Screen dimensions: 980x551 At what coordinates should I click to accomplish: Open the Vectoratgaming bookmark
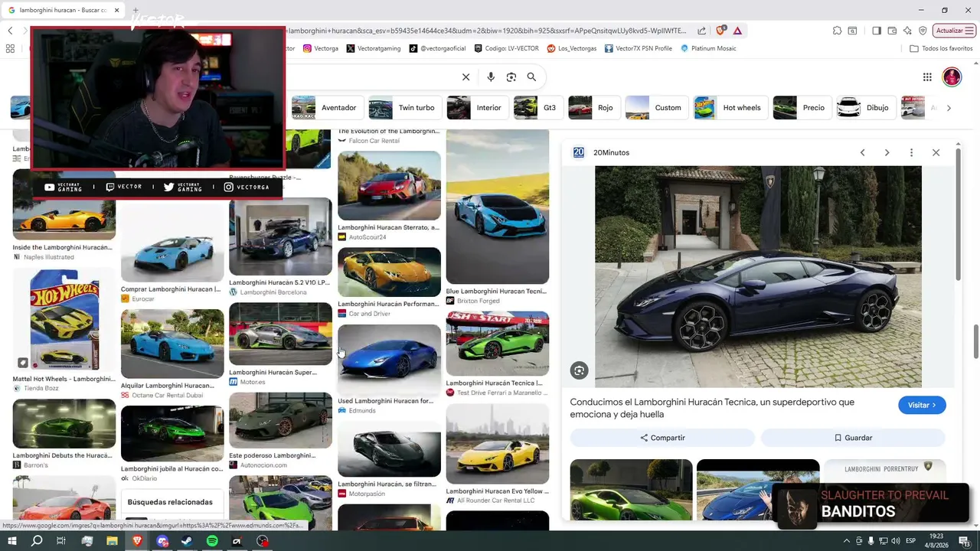click(x=374, y=48)
